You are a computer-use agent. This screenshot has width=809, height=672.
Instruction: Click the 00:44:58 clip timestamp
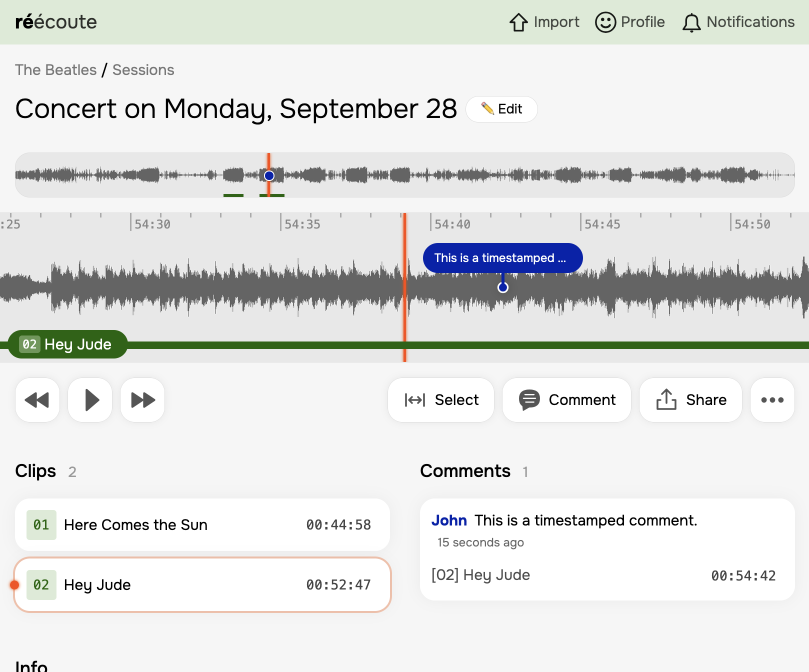338,525
